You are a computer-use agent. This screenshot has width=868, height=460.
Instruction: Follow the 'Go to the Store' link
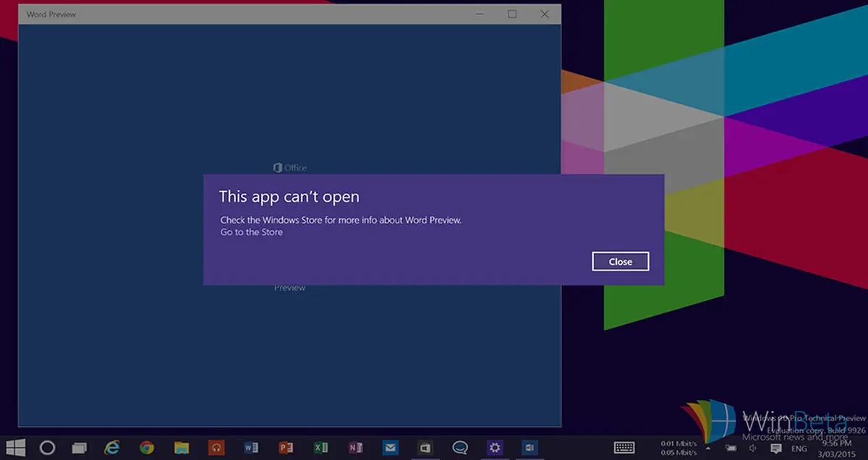(252, 232)
